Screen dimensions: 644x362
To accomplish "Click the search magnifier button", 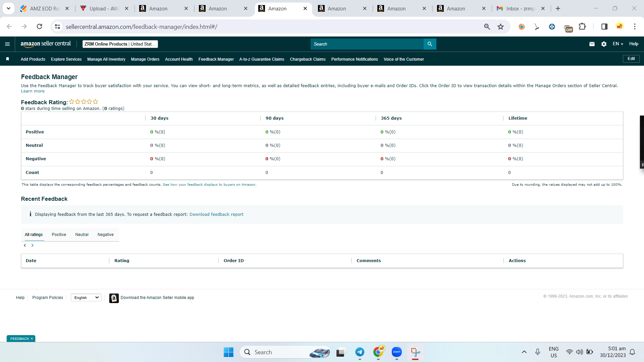I will point(430,44).
